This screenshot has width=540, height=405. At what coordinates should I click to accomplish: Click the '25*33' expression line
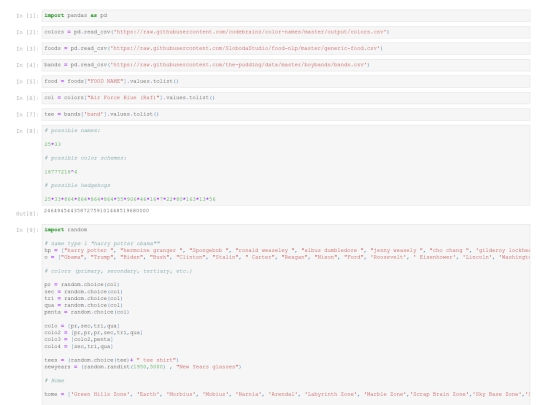[52, 144]
